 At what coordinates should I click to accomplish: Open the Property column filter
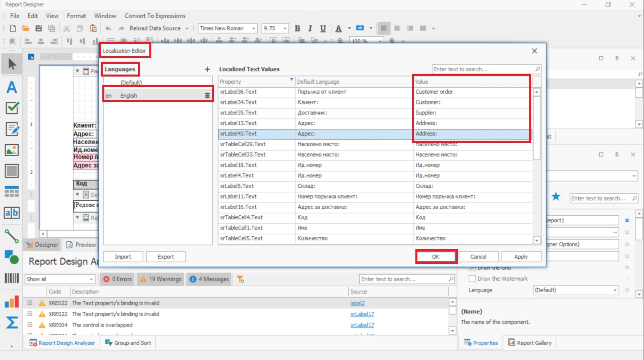point(292,80)
